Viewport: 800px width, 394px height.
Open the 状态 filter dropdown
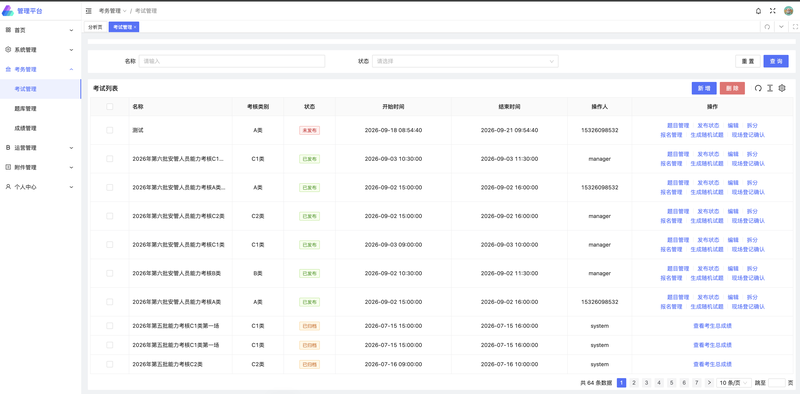point(465,61)
